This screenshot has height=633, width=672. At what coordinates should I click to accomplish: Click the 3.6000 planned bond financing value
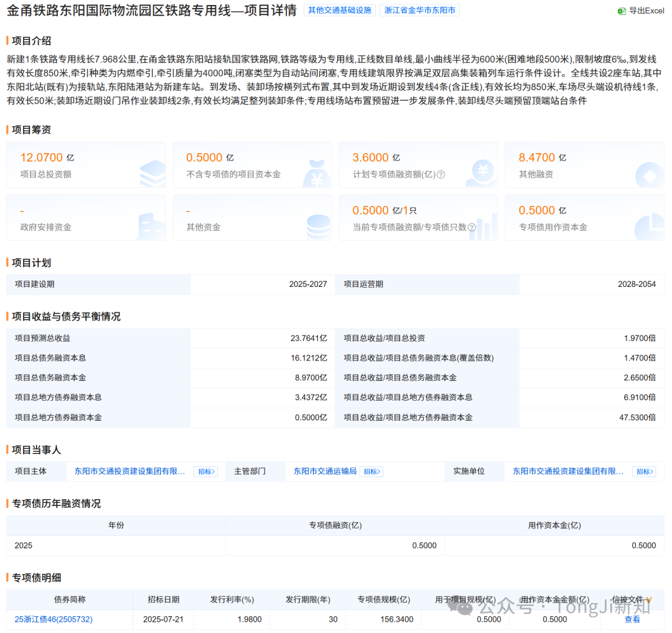(370, 157)
